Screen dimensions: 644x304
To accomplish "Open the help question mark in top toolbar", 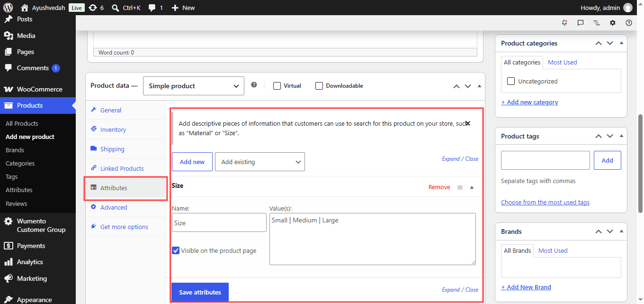I will (x=629, y=23).
